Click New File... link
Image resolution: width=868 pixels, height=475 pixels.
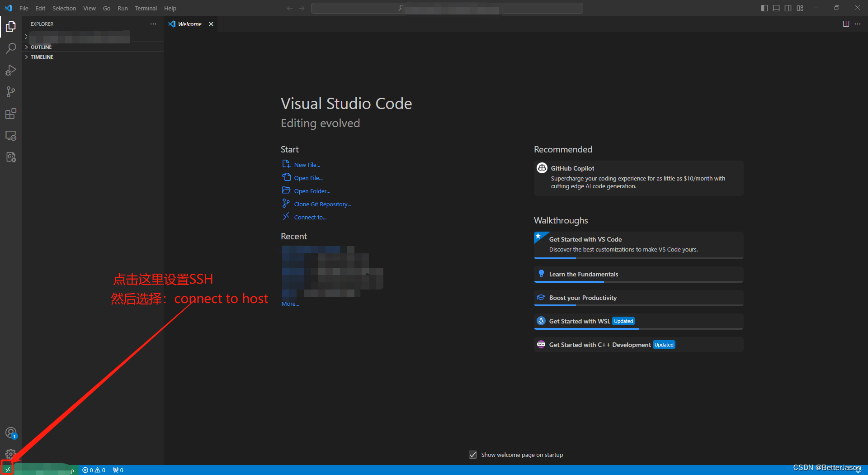[307, 165]
